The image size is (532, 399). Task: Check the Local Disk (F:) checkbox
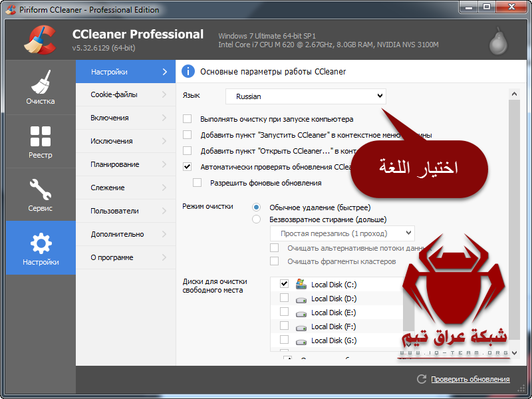(x=284, y=325)
